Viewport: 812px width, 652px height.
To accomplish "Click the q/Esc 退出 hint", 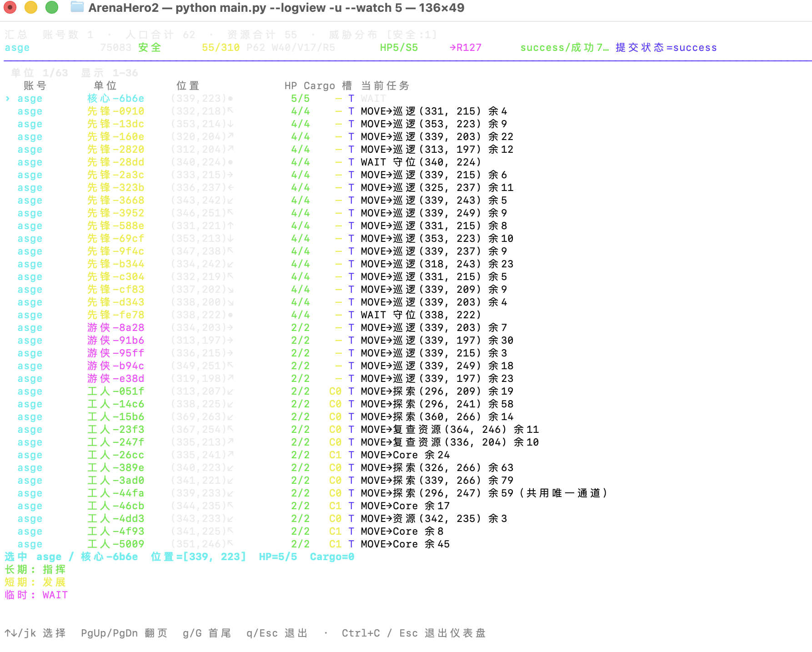I will (277, 633).
